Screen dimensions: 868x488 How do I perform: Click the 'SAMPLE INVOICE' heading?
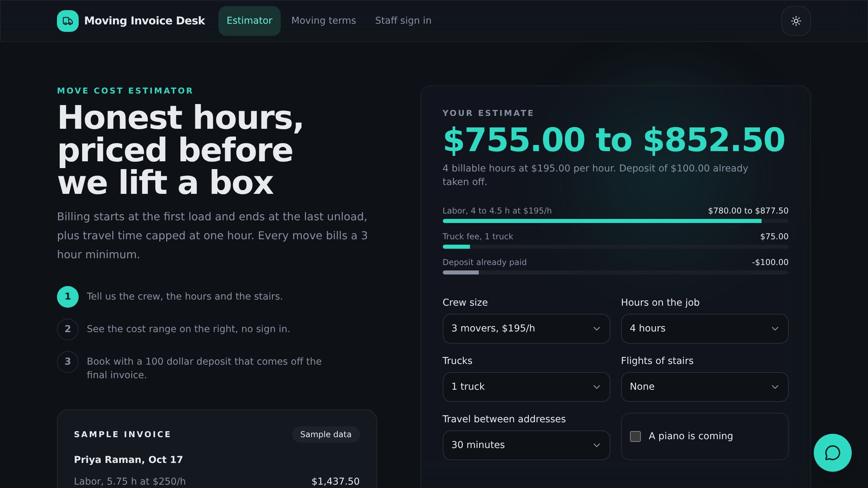click(122, 434)
